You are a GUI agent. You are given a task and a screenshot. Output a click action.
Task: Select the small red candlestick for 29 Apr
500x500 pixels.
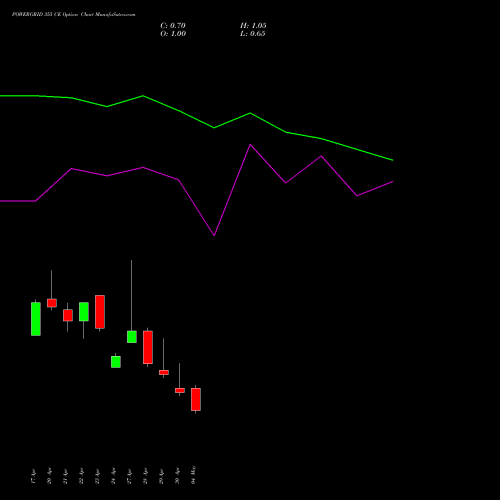(164, 372)
